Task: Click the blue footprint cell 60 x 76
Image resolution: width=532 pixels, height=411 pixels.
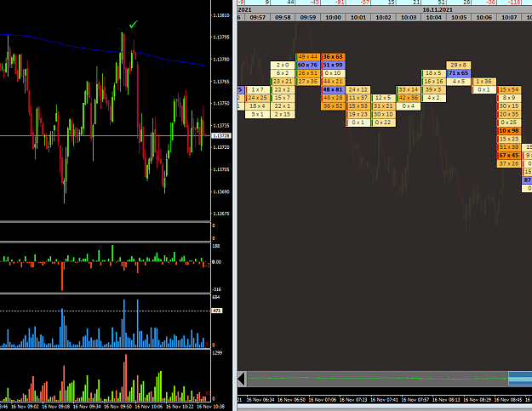Action: [308, 65]
